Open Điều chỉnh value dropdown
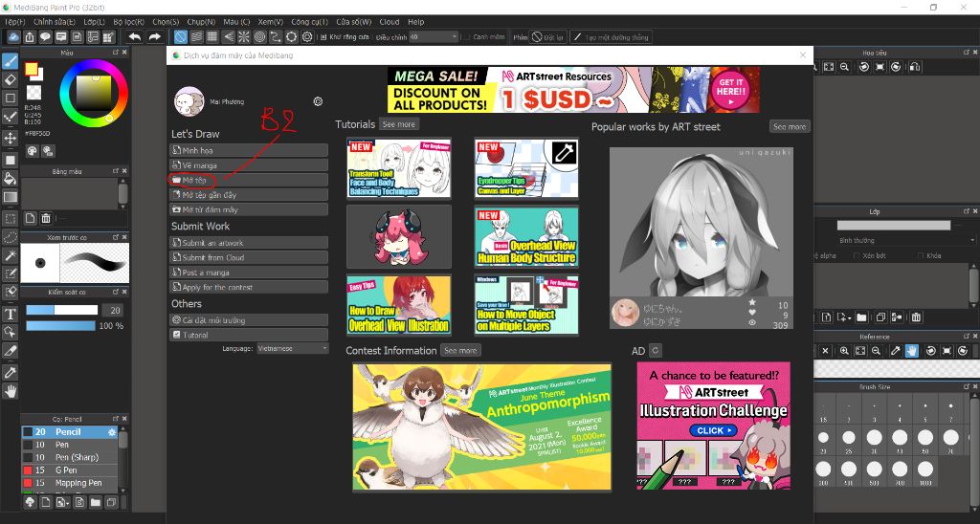Screen dimensions: 980x524 tap(434, 37)
